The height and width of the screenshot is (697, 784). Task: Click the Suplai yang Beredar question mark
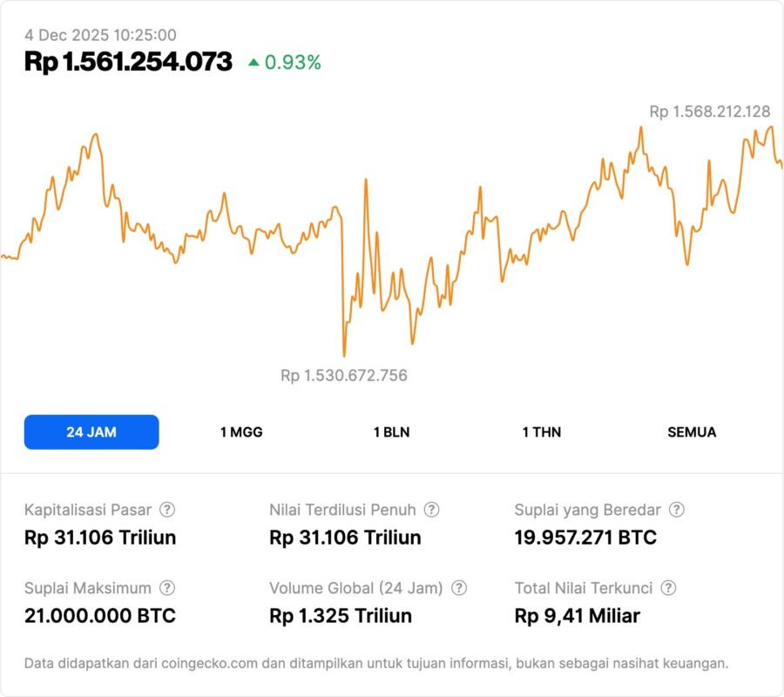pos(676,510)
